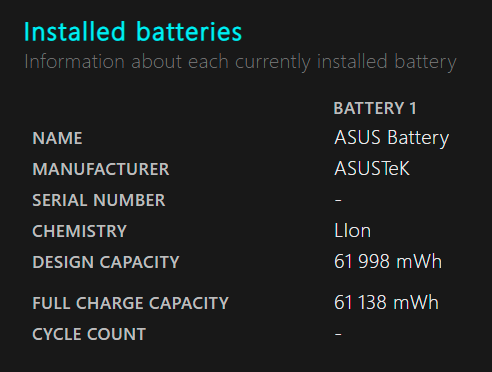The width and height of the screenshot is (492, 372).
Task: Click the NAME row label
Action: [x=57, y=138]
